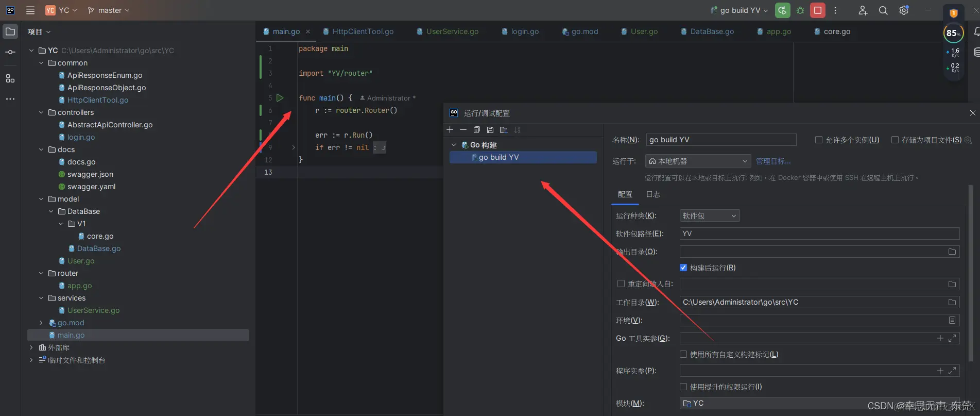The image size is (980, 416).
Task: Open the Structure tool window icon
Action: click(10, 78)
